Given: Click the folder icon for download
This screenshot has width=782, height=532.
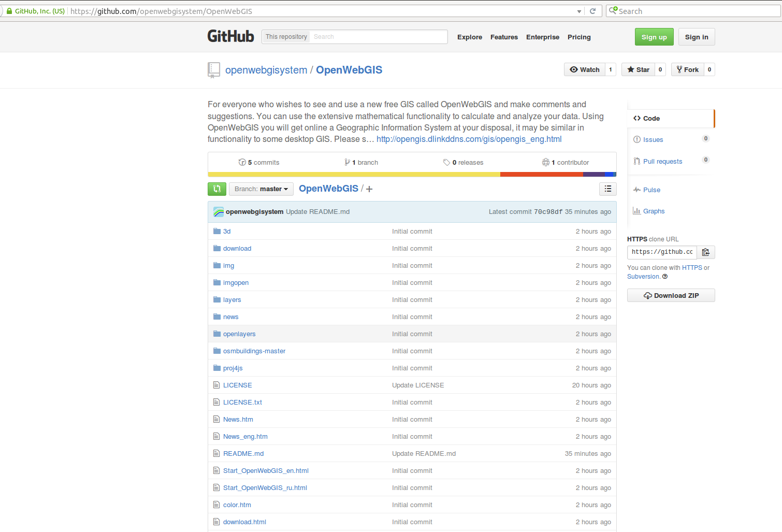Looking at the screenshot, I should click(x=217, y=248).
